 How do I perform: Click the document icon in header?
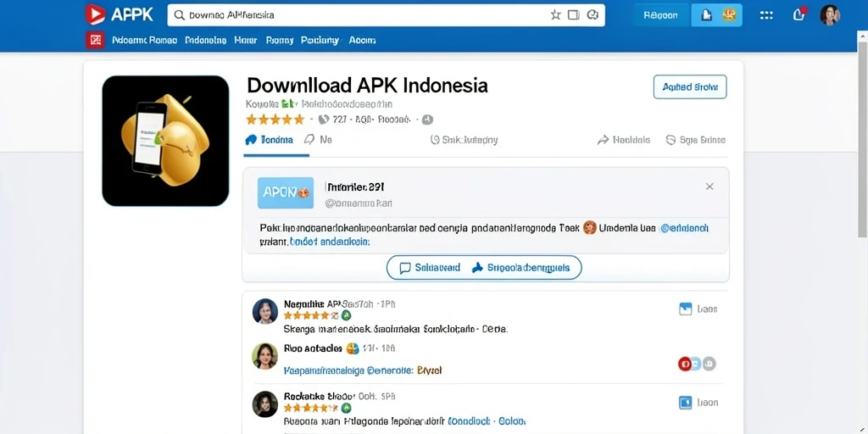pyautogui.click(x=706, y=15)
